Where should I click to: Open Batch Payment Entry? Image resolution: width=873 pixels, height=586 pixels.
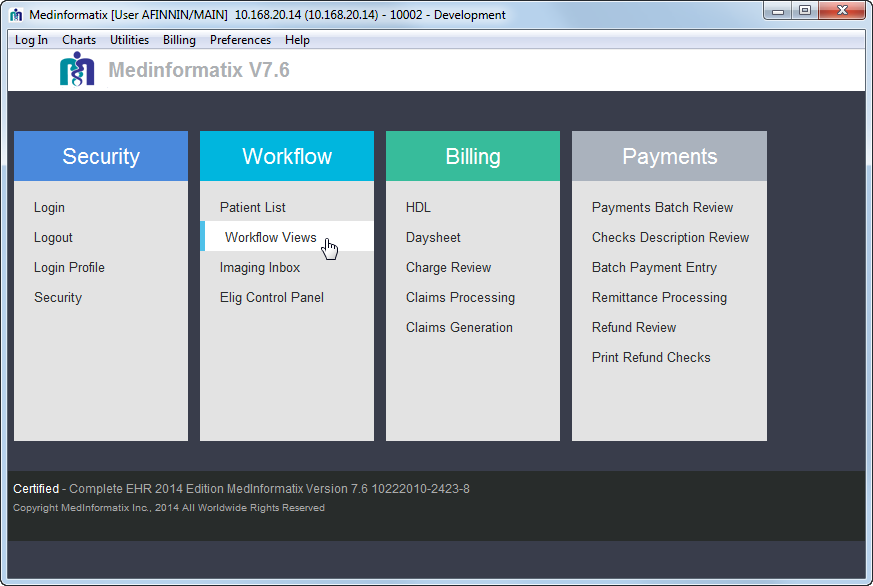click(x=654, y=268)
